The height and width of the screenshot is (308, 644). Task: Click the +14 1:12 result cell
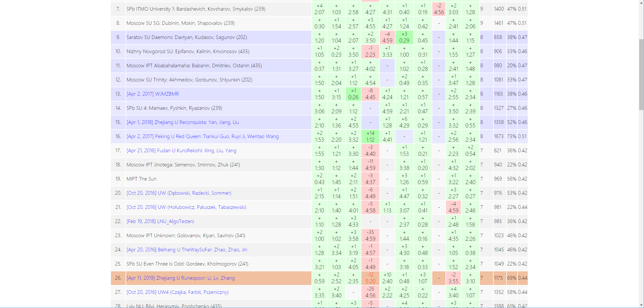point(370,136)
